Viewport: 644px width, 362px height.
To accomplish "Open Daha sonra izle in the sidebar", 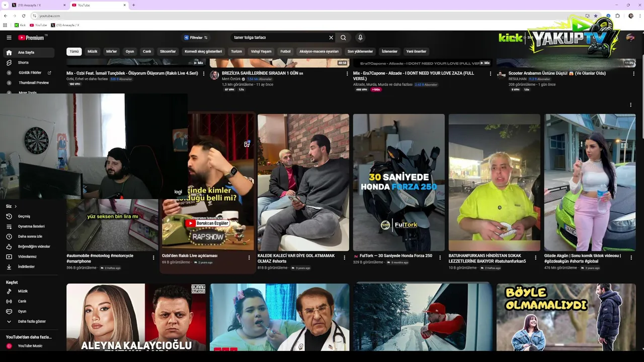I will (29, 236).
